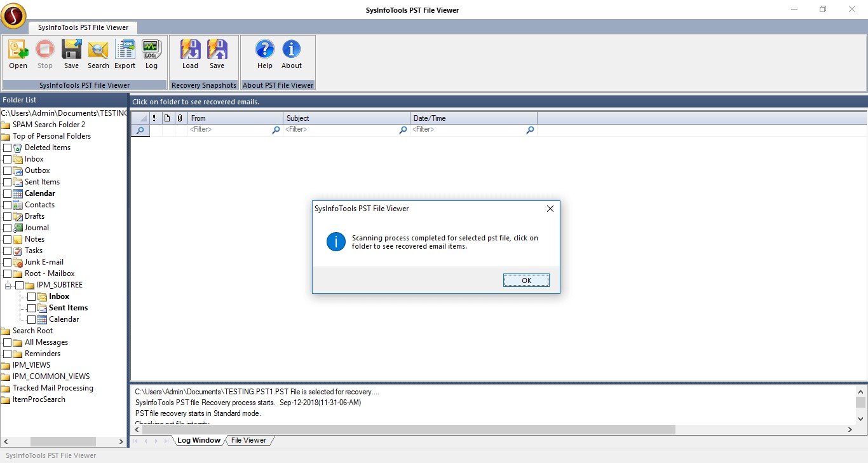Screen dimensions: 868x463
Task: Save a recovery snapshot
Action: click(217, 54)
